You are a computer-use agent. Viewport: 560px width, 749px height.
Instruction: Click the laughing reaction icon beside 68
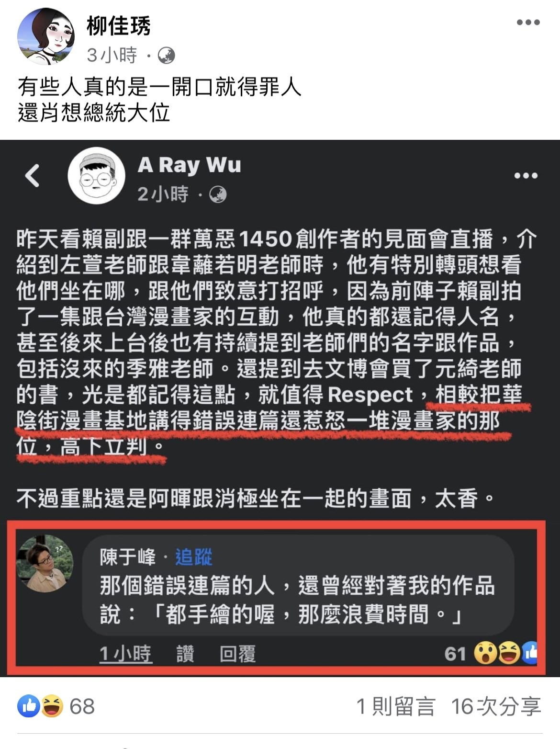click(x=52, y=706)
